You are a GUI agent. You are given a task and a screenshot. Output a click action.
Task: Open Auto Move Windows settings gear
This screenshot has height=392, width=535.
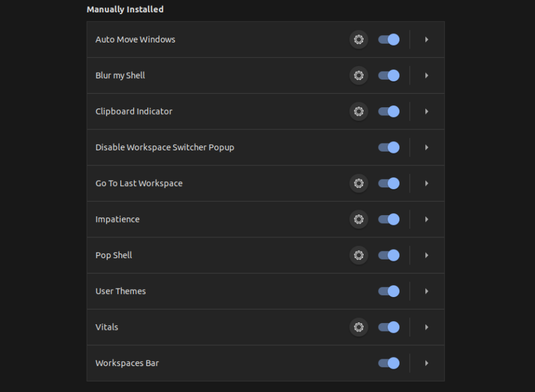(x=359, y=39)
